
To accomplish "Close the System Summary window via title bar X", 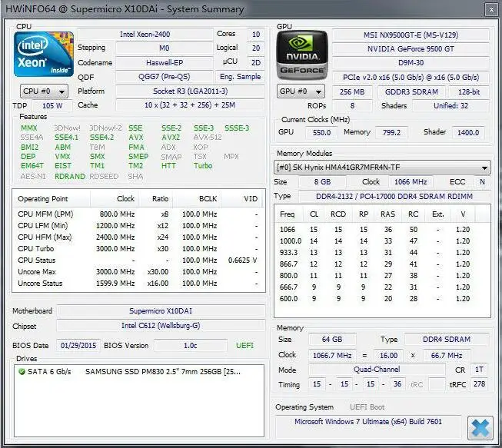I will coord(491,9).
